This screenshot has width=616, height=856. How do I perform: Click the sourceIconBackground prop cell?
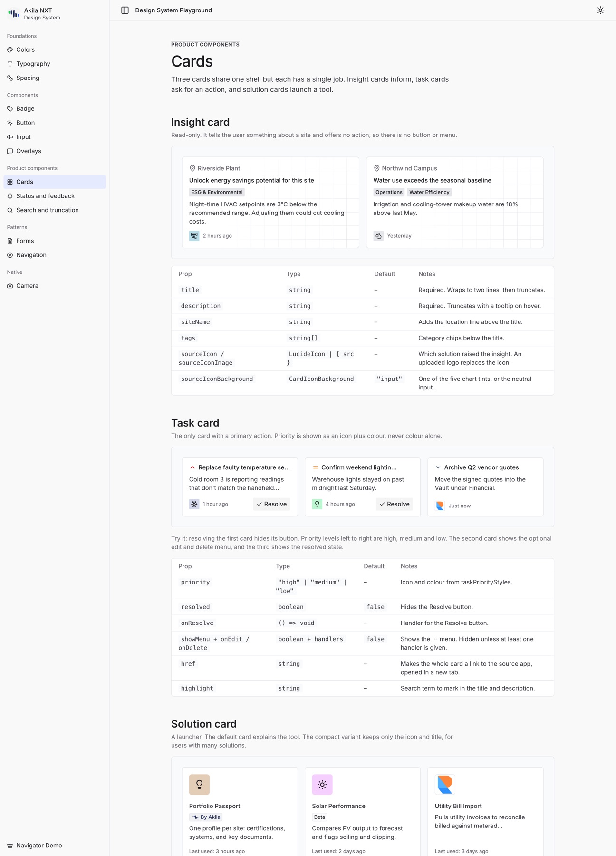[217, 379]
